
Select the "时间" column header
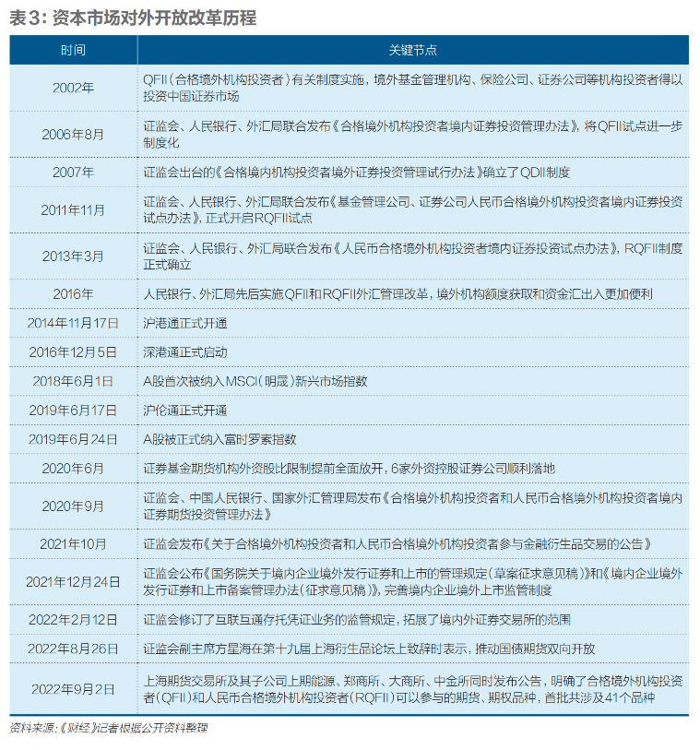tap(73, 50)
